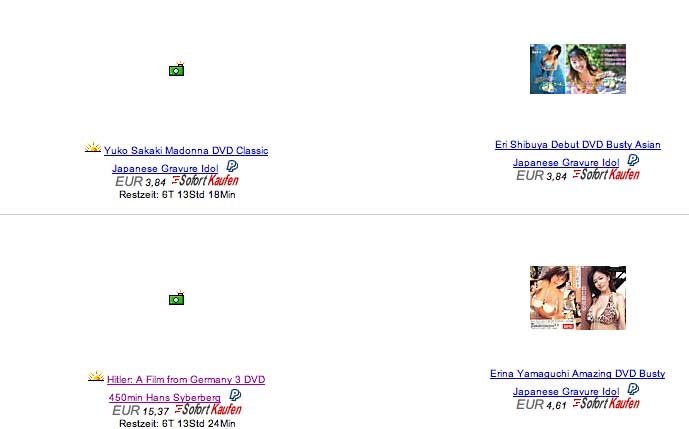This screenshot has width=689, height=429.
Task: Open Eri Shibuya DVD cover thumbnail
Action: click(x=578, y=69)
